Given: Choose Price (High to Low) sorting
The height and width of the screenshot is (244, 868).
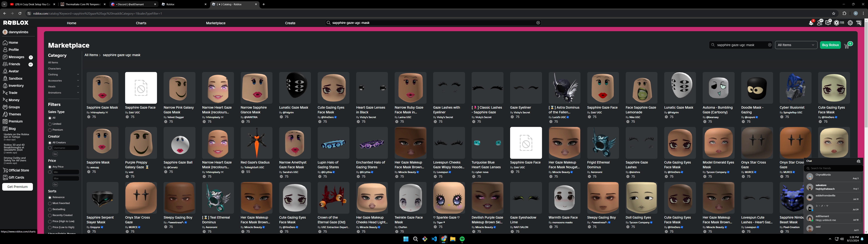Looking at the screenshot, I should tap(50, 221).
